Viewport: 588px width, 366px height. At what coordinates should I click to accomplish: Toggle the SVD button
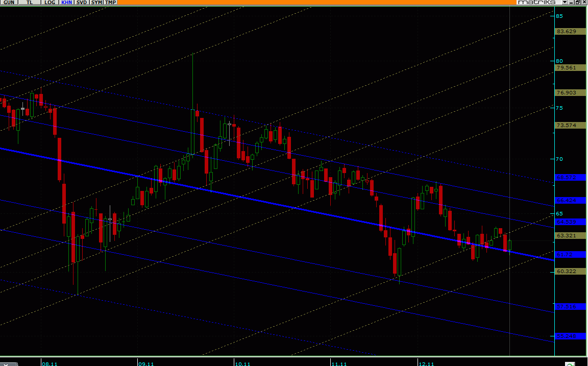tap(81, 2)
